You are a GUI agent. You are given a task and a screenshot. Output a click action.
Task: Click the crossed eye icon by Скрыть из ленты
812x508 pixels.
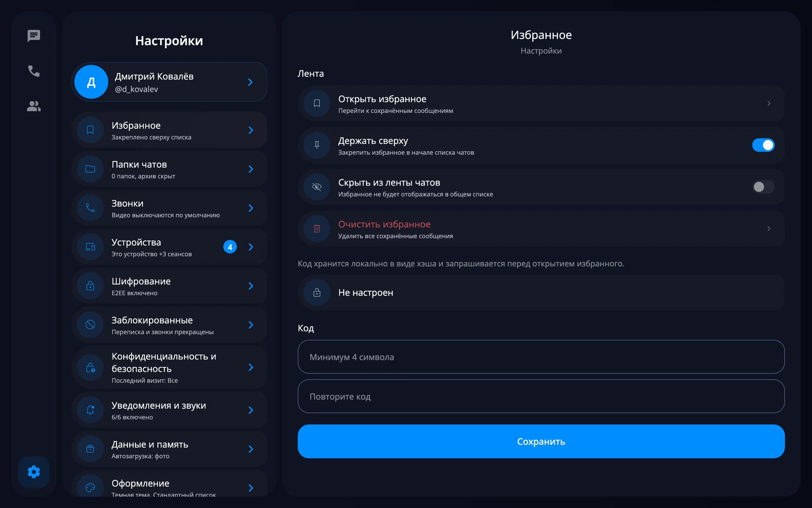point(317,187)
